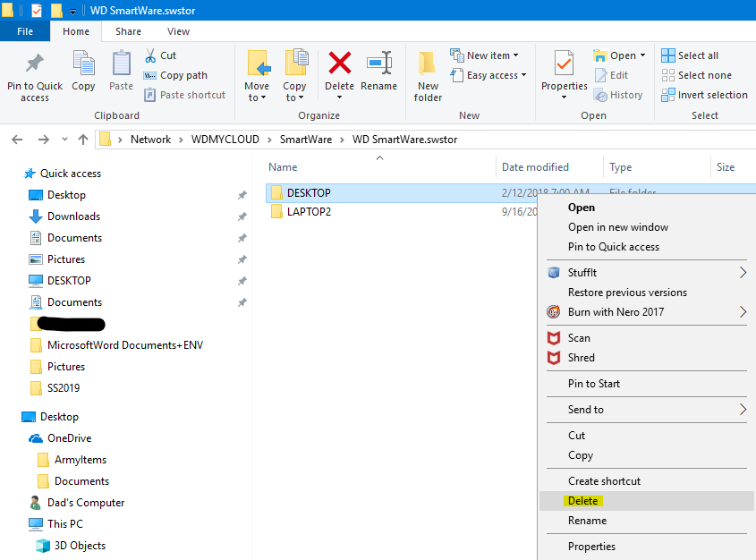This screenshot has width=756, height=560.
Task: Sort by the Date modified column header
Action: click(x=535, y=167)
